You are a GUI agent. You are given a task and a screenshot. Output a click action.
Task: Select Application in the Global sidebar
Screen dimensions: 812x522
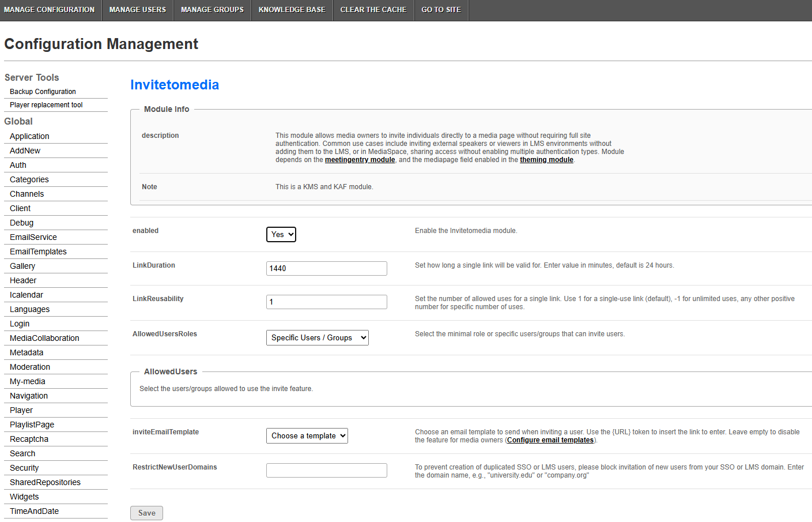(x=29, y=136)
